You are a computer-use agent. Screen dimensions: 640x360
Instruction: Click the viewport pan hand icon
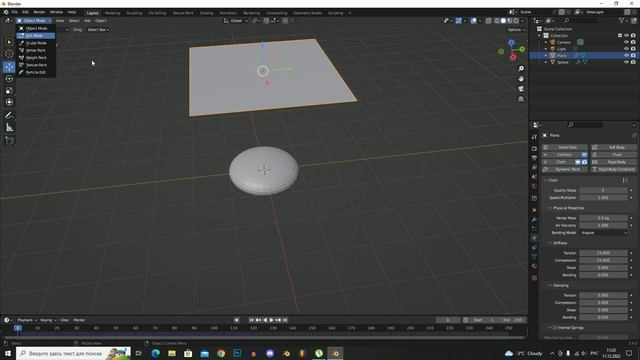(521, 79)
